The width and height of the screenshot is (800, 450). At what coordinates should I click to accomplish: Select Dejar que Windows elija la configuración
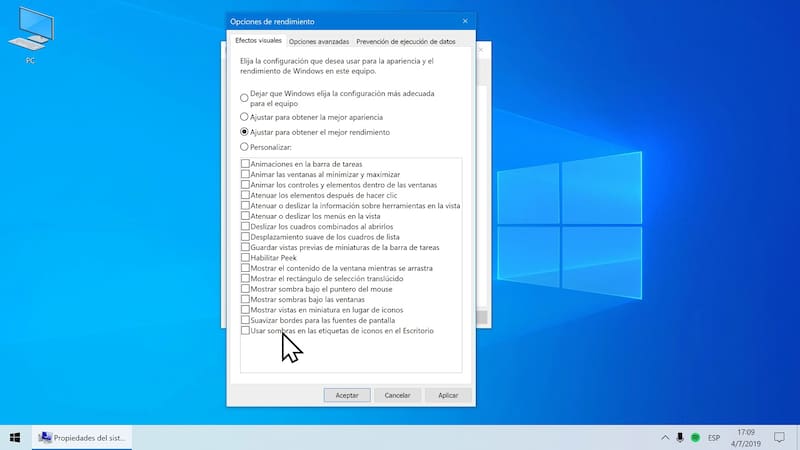pyautogui.click(x=244, y=97)
